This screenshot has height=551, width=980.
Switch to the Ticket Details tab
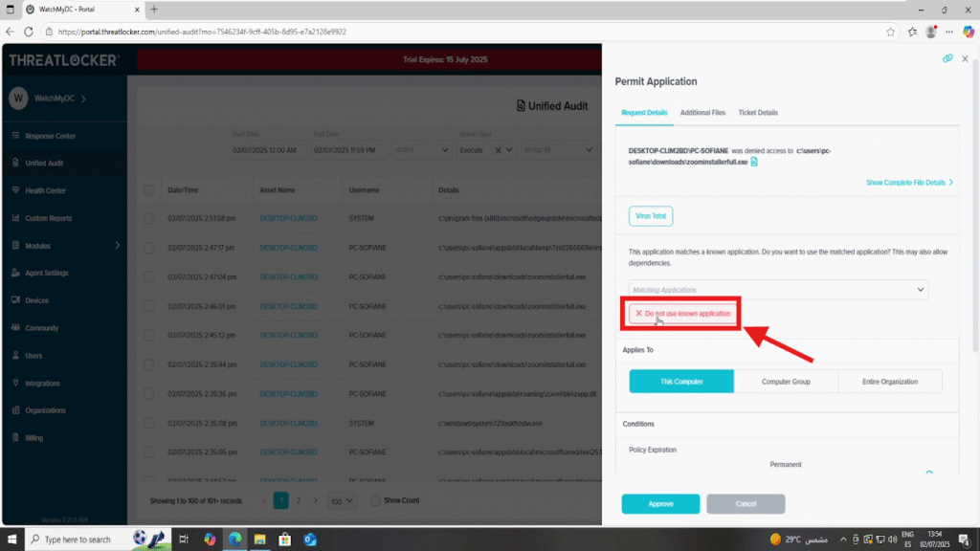758,113
